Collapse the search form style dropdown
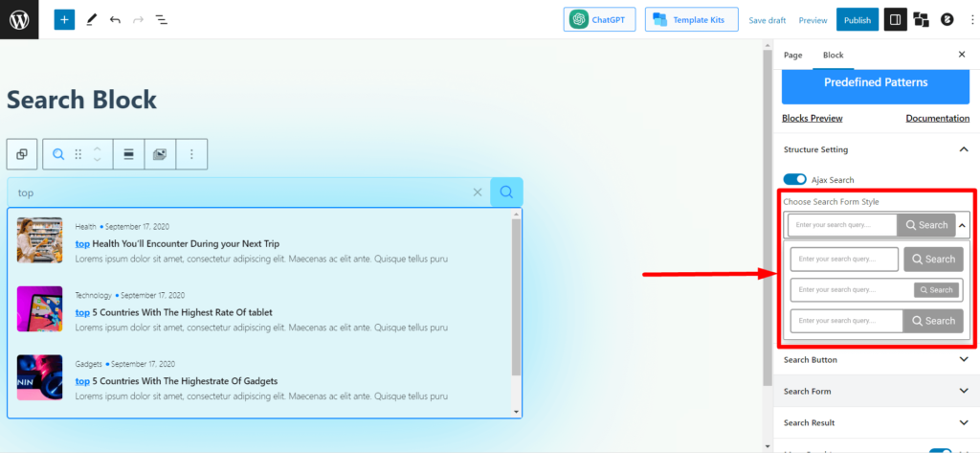Viewport: 980px width, 453px height. 962,225
